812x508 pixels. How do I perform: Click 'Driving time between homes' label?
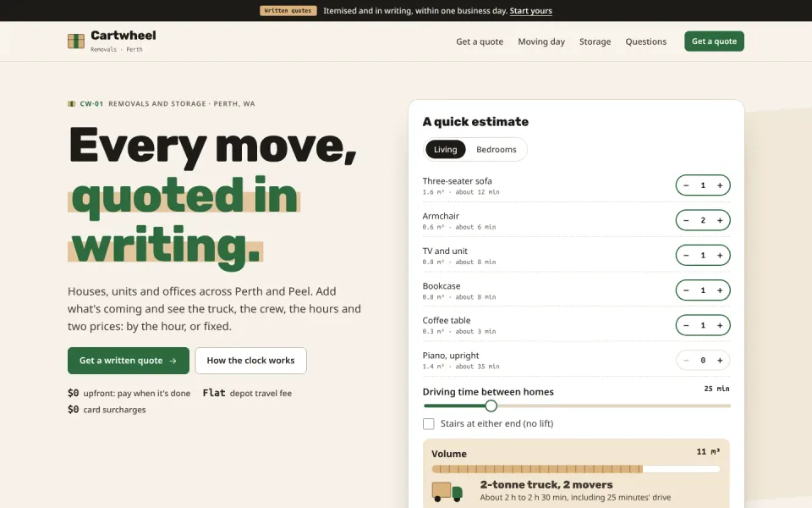pyautogui.click(x=488, y=392)
